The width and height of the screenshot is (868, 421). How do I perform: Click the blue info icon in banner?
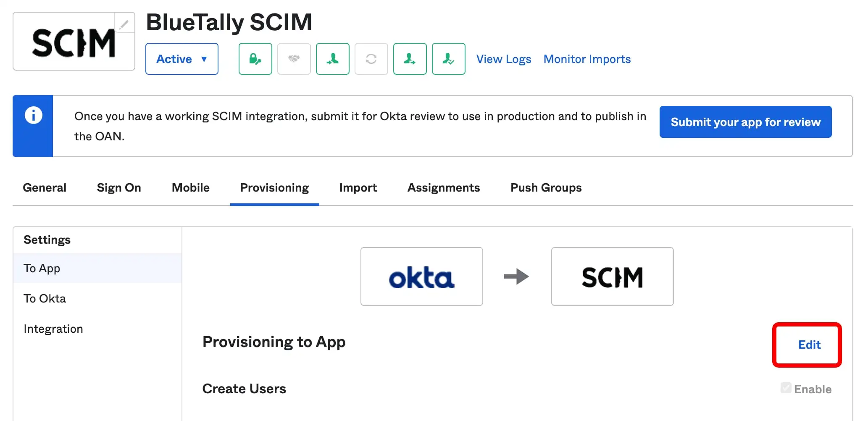[34, 115]
